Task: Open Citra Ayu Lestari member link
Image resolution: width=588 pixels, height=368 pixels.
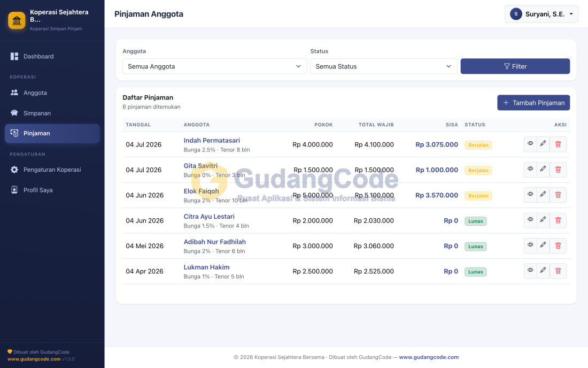Action: 209,217
